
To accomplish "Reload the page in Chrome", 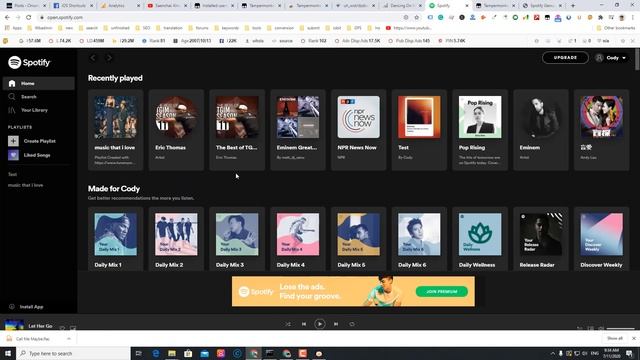I will tap(29, 18).
